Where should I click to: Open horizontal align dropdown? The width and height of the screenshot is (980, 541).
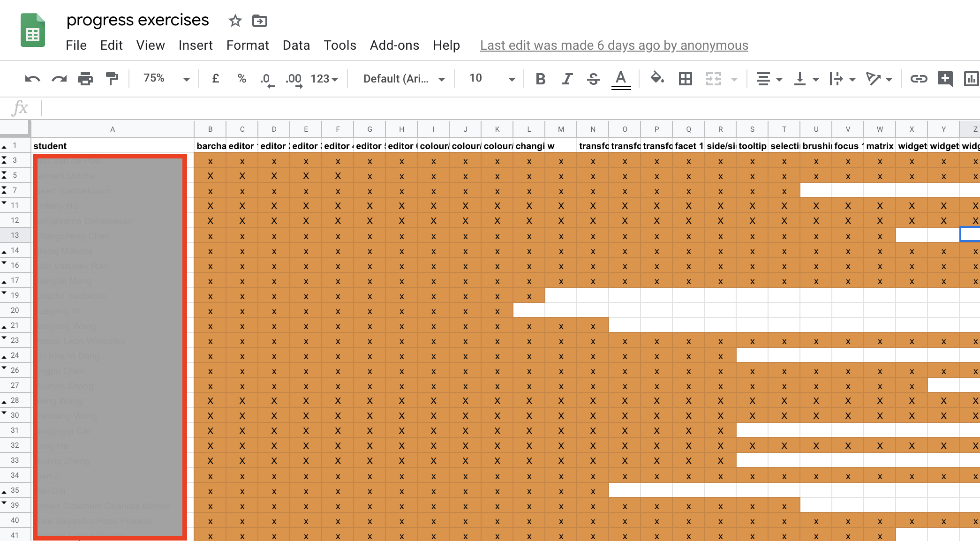tap(769, 79)
